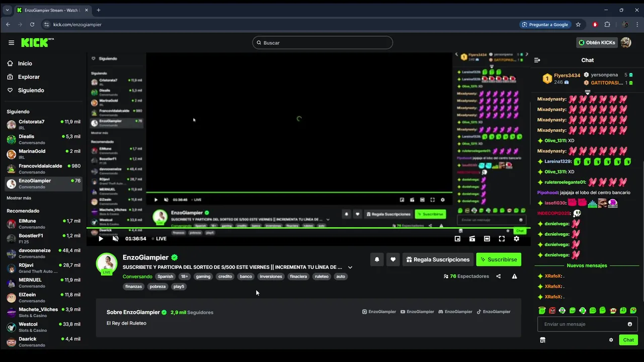Report the stream with warning icon
644x362 pixels.
coord(514,276)
